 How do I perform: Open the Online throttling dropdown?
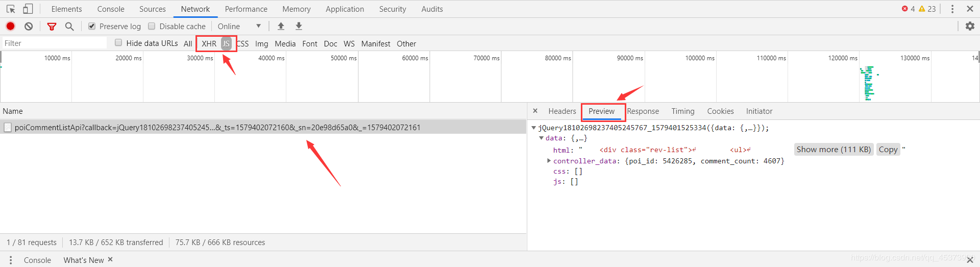click(239, 26)
